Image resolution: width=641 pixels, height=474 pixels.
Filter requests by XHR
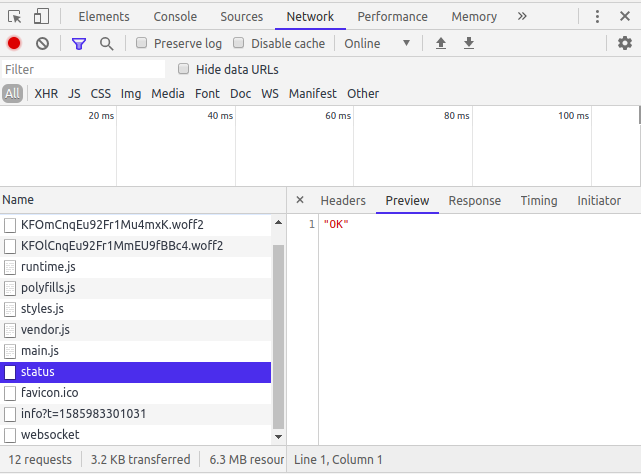tap(46, 94)
